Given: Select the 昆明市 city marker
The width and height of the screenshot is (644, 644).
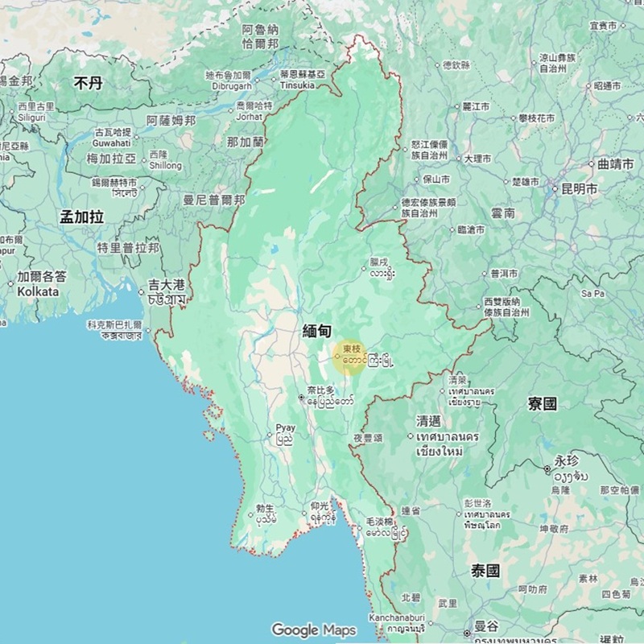Looking at the screenshot, I should coord(555,189).
